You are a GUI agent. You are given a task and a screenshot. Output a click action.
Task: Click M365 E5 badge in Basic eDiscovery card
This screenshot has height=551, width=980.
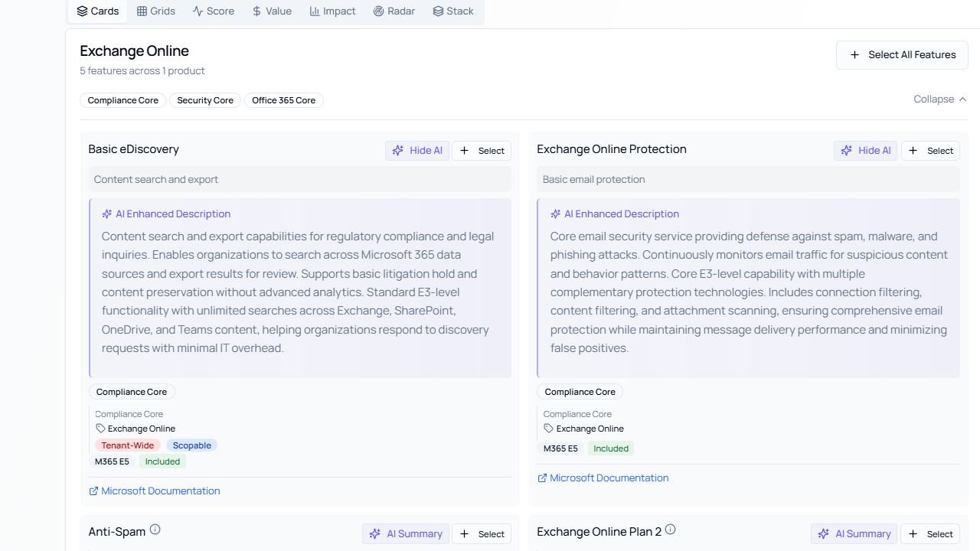pyautogui.click(x=113, y=461)
